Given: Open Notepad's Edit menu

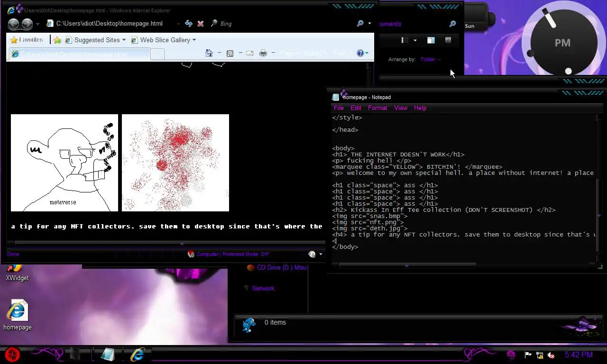Looking at the screenshot, I should click(356, 108).
